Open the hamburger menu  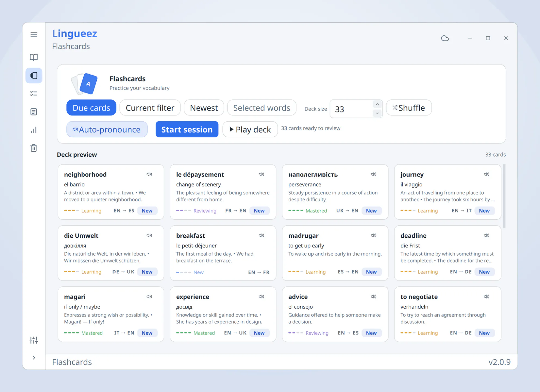tap(34, 35)
